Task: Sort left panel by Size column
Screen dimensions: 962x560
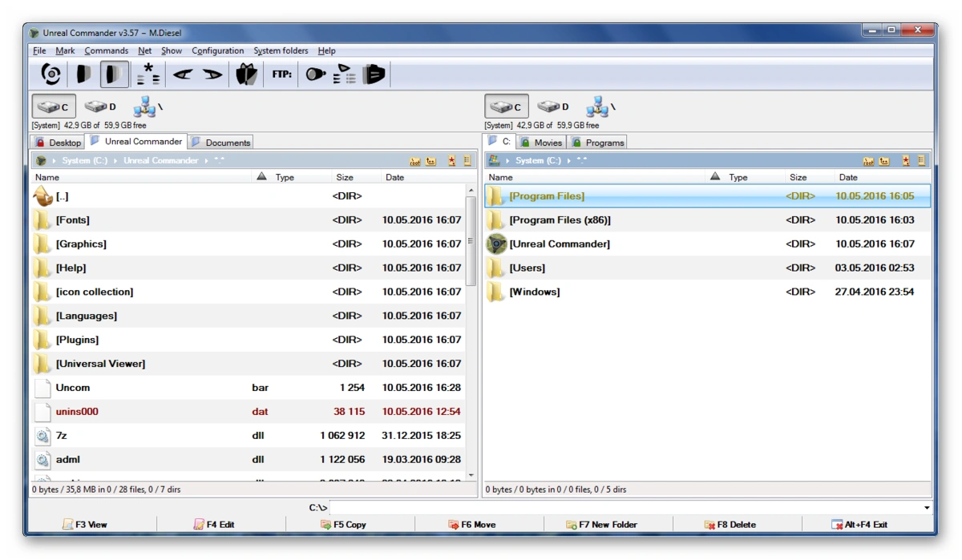Action: click(345, 177)
